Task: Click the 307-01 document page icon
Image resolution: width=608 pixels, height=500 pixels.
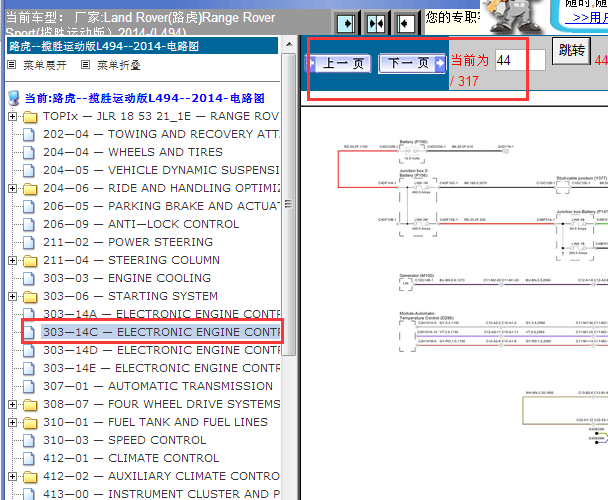Action: [x=29, y=387]
